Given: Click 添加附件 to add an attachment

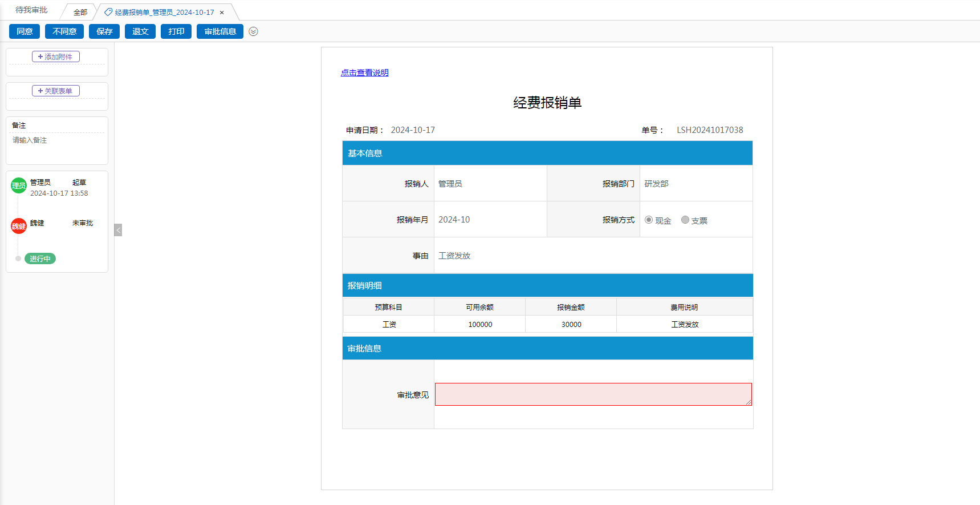Looking at the screenshot, I should tap(56, 56).
